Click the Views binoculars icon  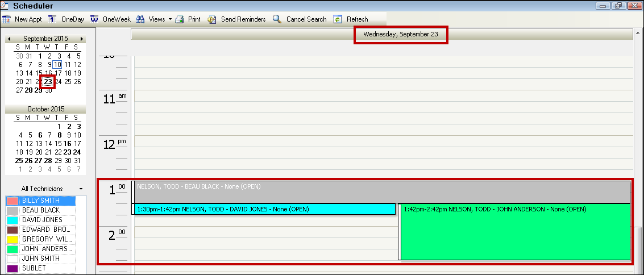click(x=140, y=19)
